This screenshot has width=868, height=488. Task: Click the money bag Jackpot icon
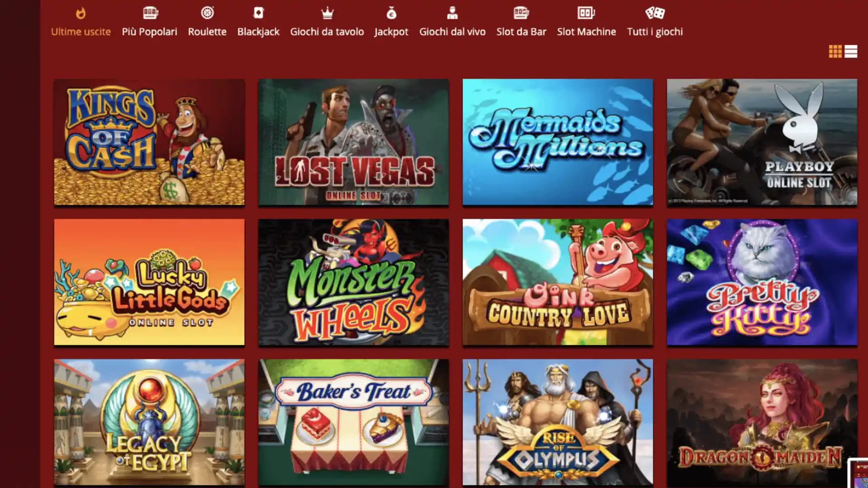(391, 14)
